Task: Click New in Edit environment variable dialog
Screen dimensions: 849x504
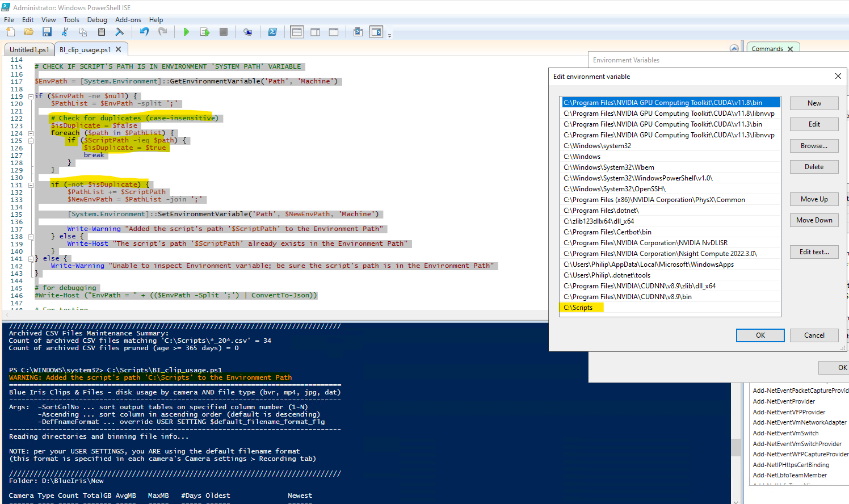Action: click(x=814, y=103)
